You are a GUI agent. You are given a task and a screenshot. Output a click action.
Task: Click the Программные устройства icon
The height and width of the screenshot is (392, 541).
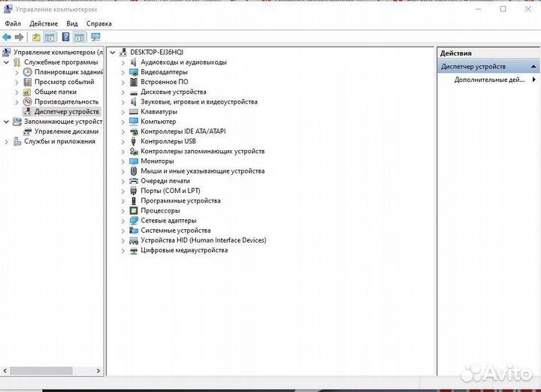[134, 201]
